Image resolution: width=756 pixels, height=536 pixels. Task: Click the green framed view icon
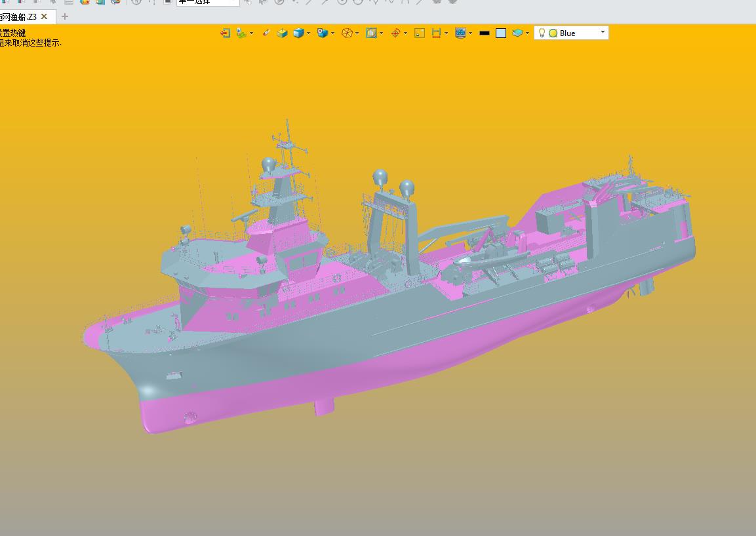(371, 33)
